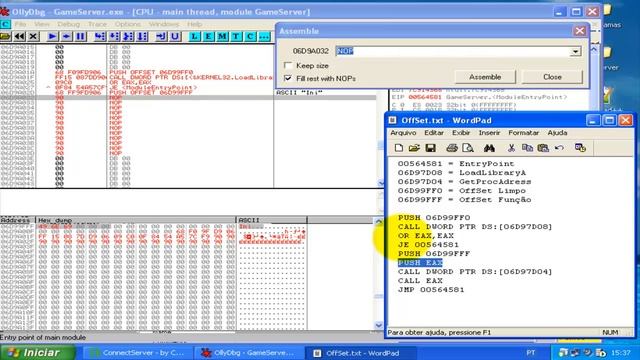Screen dimensions: 640x360
Task: Enable Keep size checkbox
Action: pos(288,65)
